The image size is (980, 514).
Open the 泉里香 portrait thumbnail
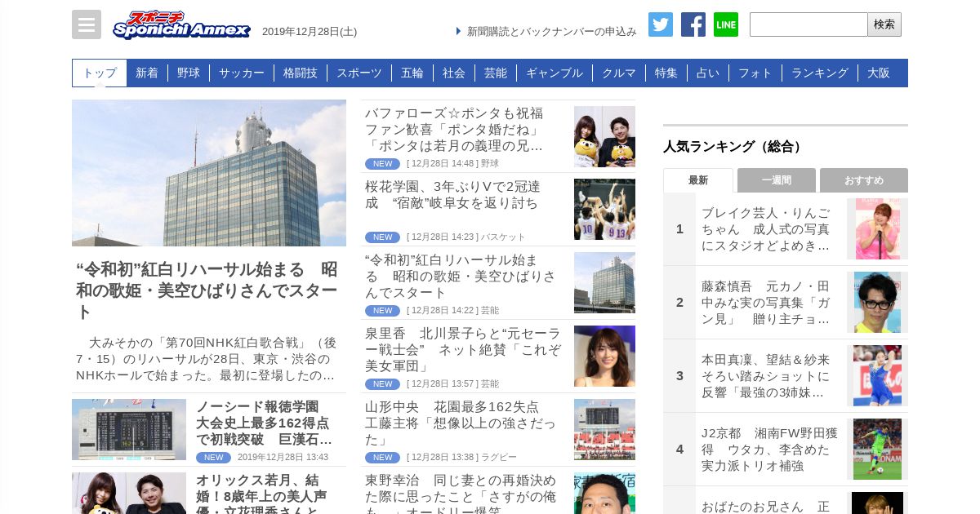[x=604, y=357]
